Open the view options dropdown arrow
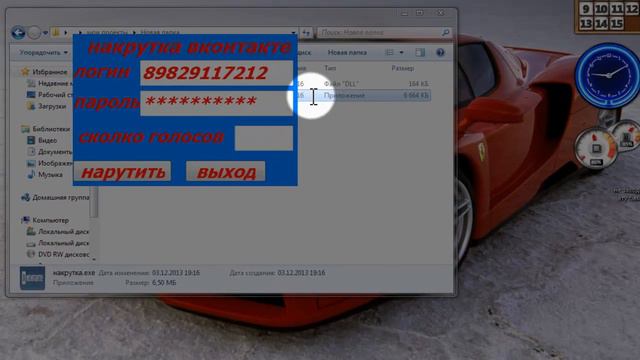This screenshot has width=640, height=360. [401, 53]
